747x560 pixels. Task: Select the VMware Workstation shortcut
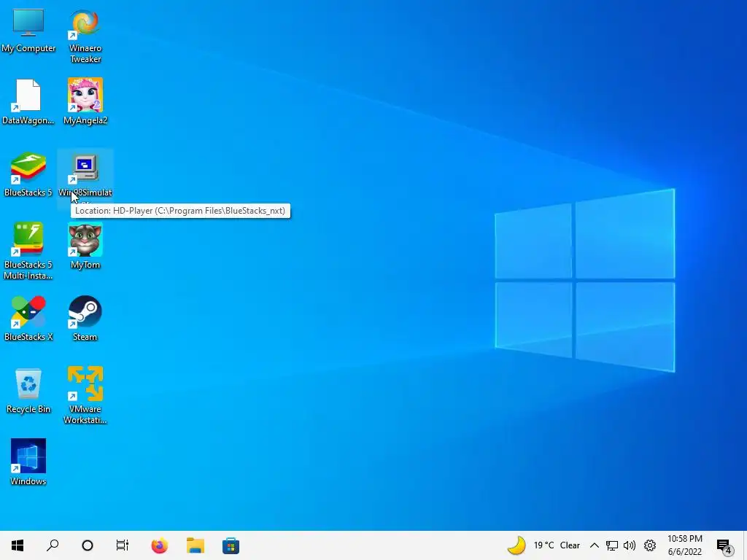click(x=85, y=395)
